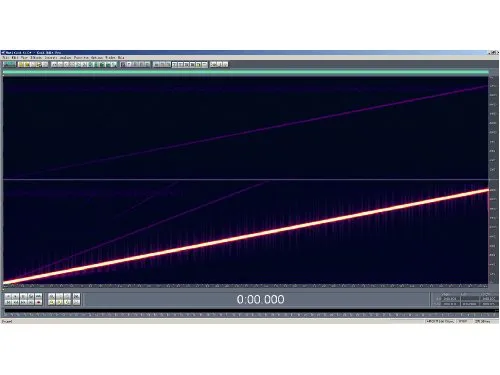Toggle the Multitrack/Edit view switch button
This screenshot has height=375, width=500.
[x=9, y=64]
